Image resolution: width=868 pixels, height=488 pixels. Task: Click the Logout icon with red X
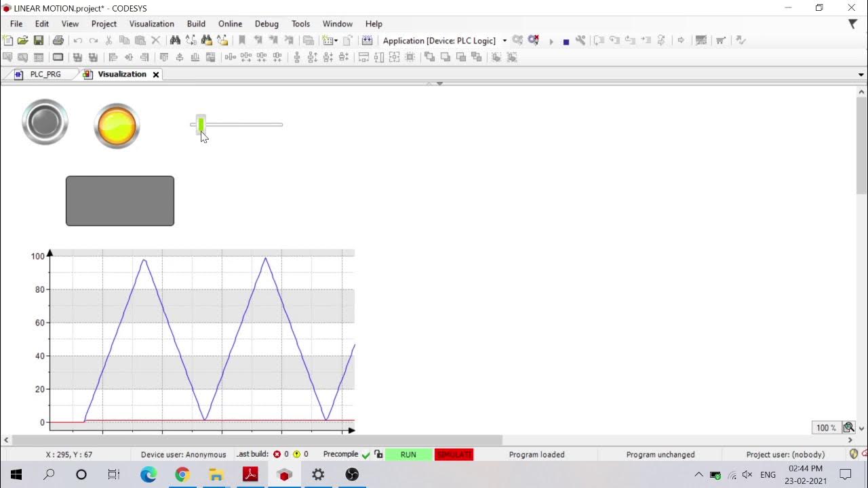pos(534,41)
